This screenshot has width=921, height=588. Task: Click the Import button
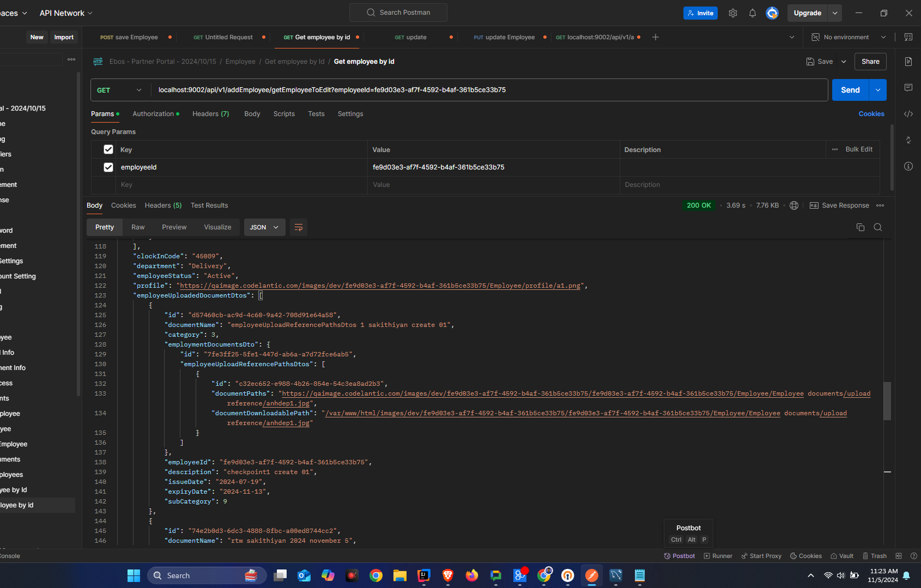pos(64,37)
